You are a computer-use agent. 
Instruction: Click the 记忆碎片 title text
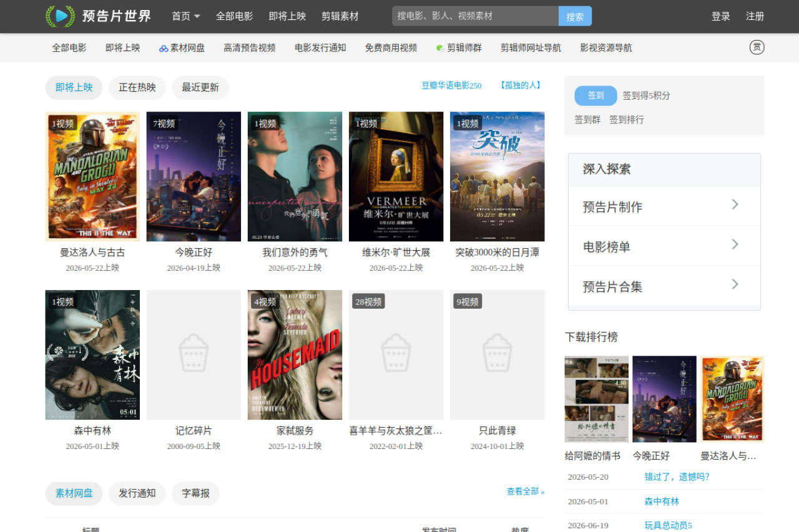(x=194, y=431)
